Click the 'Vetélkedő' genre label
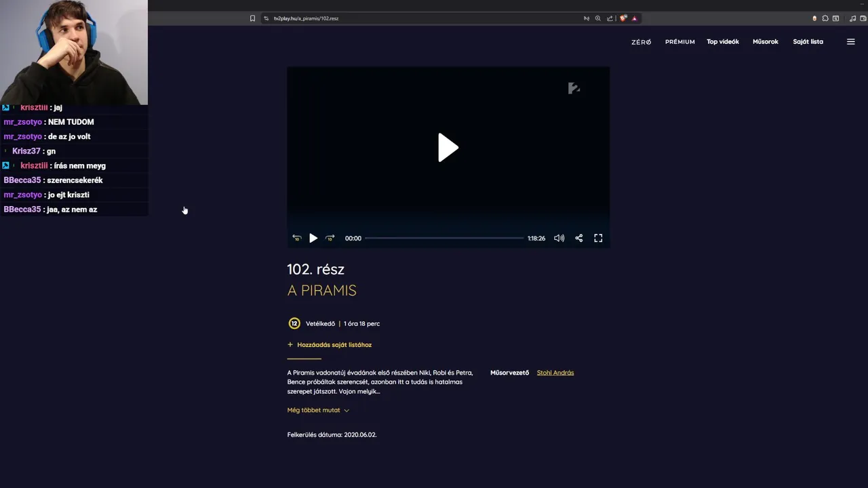 (320, 323)
